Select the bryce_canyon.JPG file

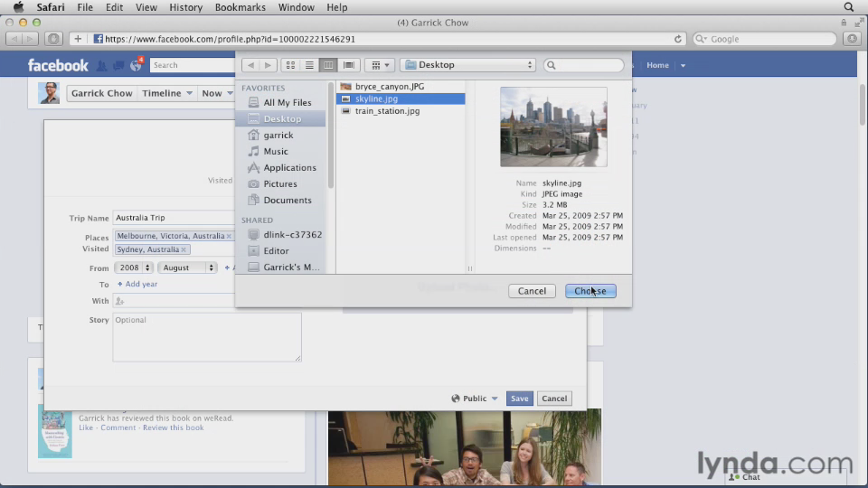click(x=401, y=87)
